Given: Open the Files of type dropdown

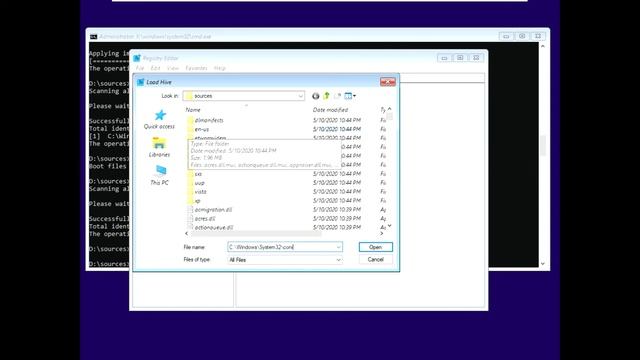Looking at the screenshot, I should point(338,260).
